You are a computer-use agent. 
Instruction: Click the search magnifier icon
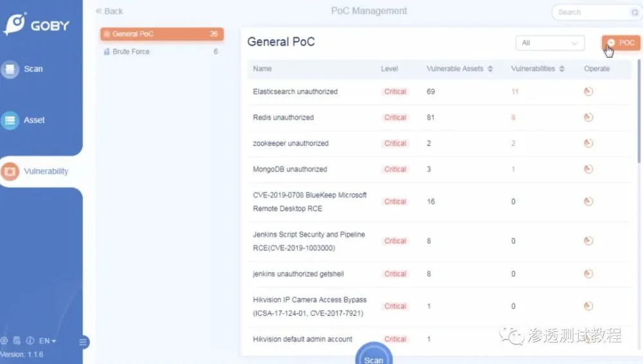635,12
